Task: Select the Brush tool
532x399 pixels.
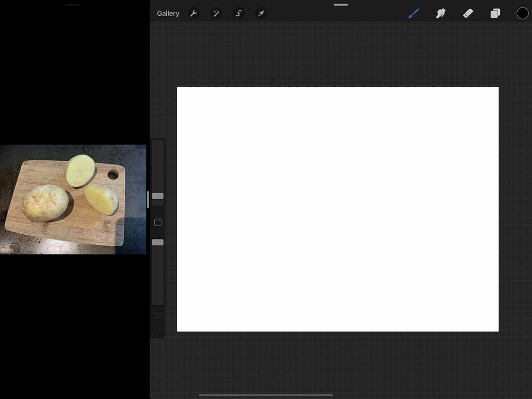Action: [x=413, y=13]
